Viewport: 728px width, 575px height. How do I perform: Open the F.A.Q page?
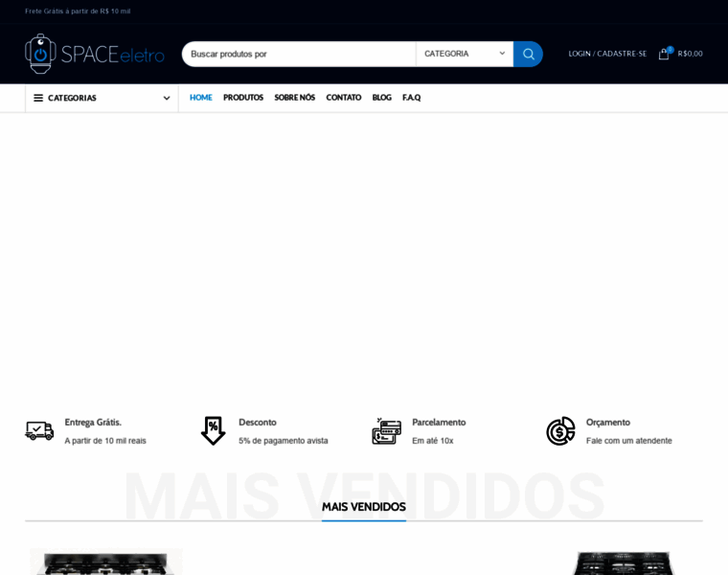click(411, 98)
